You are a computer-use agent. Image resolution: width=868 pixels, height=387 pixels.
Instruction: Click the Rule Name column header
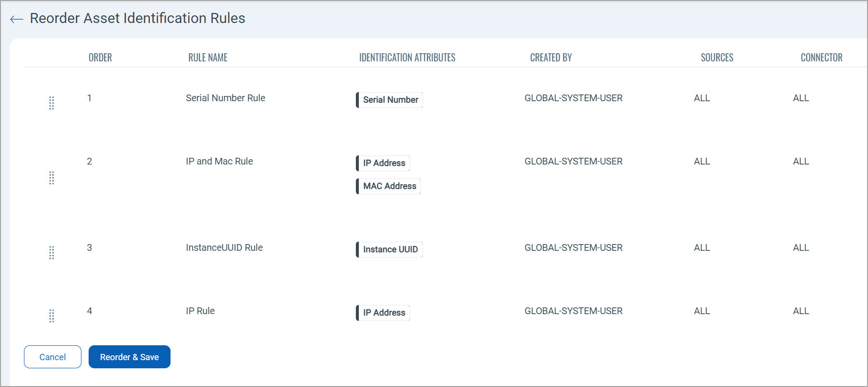click(x=208, y=58)
